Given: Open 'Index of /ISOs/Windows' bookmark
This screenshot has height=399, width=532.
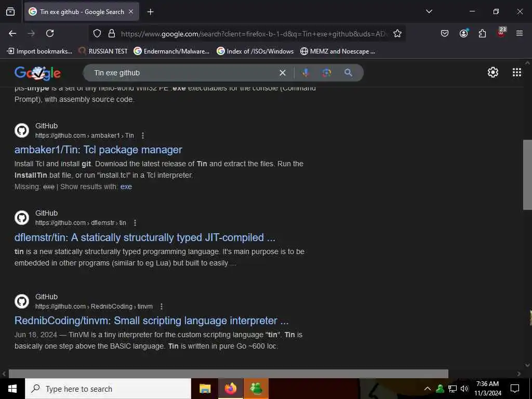Looking at the screenshot, I should (255, 51).
